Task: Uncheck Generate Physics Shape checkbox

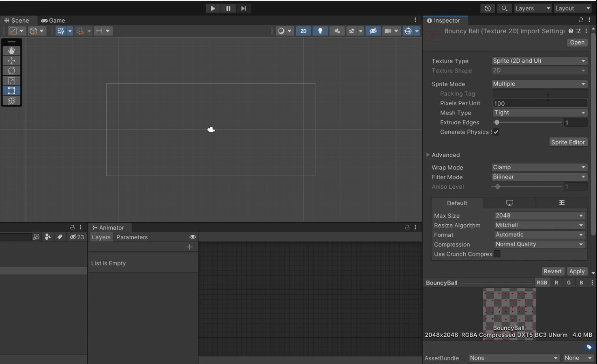Action: pos(496,132)
